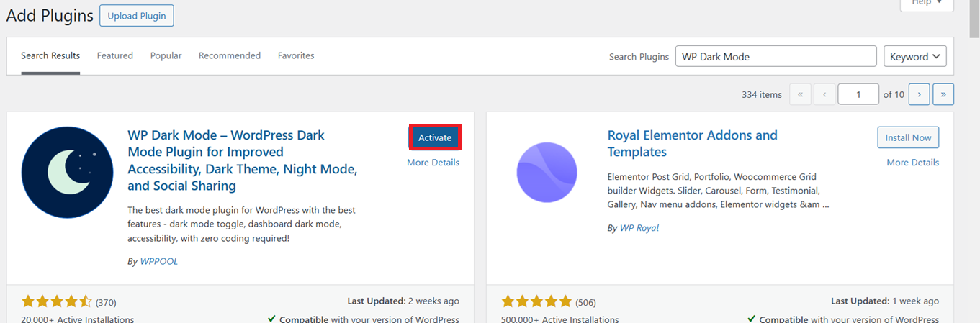Click the Upload Plugin button
980x323 pixels.
[136, 16]
